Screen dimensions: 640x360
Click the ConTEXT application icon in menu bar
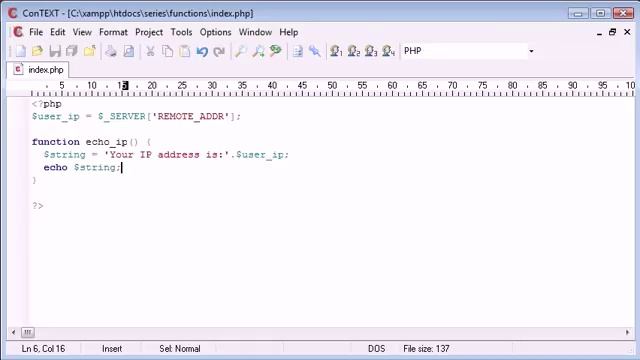click(18, 32)
